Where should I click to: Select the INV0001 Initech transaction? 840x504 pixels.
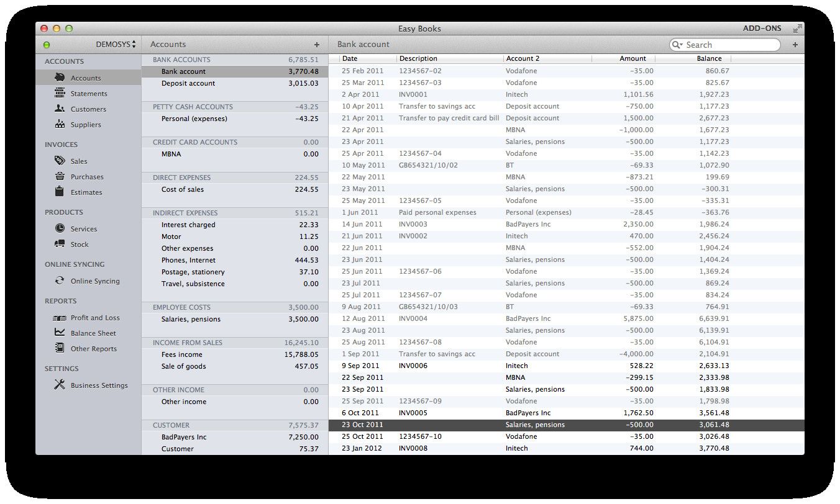567,94
